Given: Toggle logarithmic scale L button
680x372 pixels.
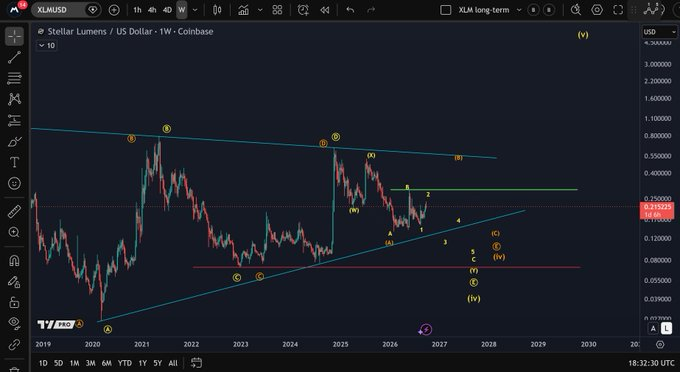Looking at the screenshot, I should [x=666, y=329].
